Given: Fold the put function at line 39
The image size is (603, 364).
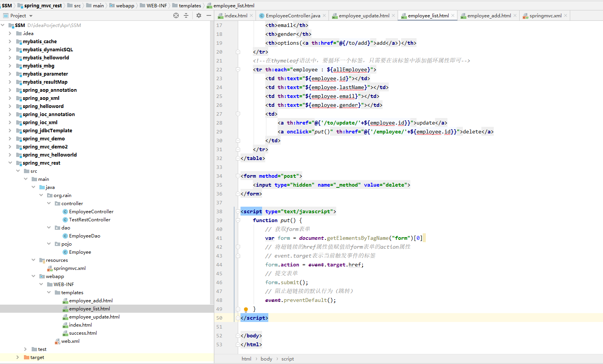Looking at the screenshot, I should [238, 221].
